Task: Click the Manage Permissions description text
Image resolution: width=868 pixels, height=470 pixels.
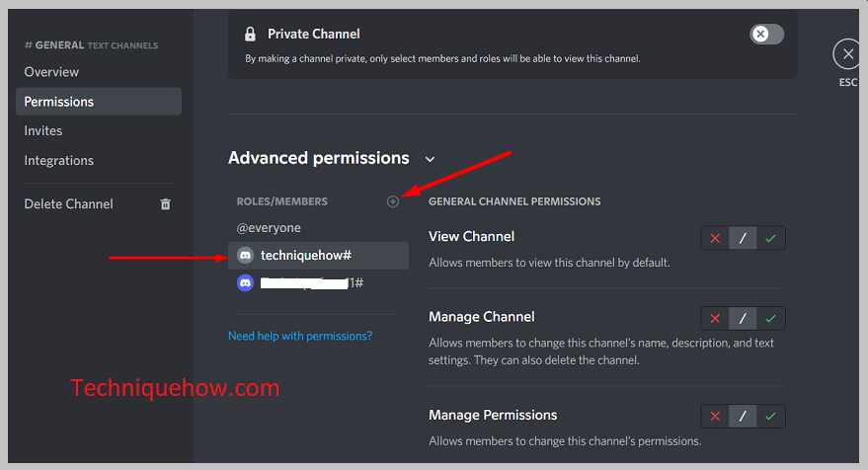Action: point(565,441)
